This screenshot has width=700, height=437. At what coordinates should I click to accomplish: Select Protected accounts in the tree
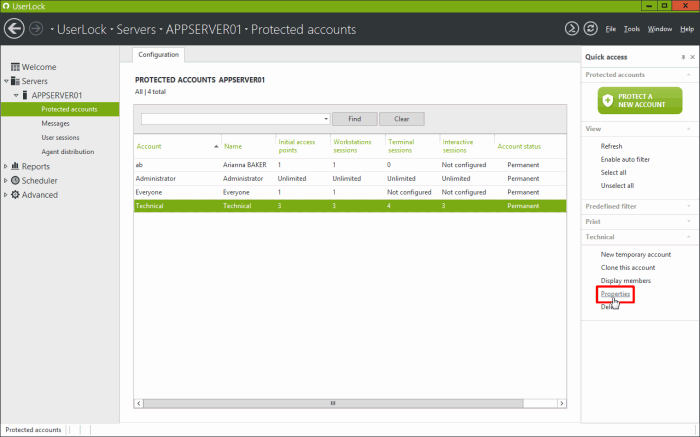pos(69,109)
